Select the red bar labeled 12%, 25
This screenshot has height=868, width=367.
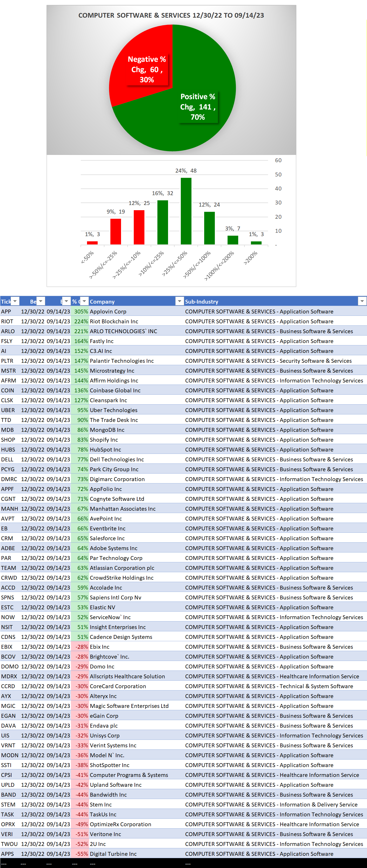click(x=139, y=227)
